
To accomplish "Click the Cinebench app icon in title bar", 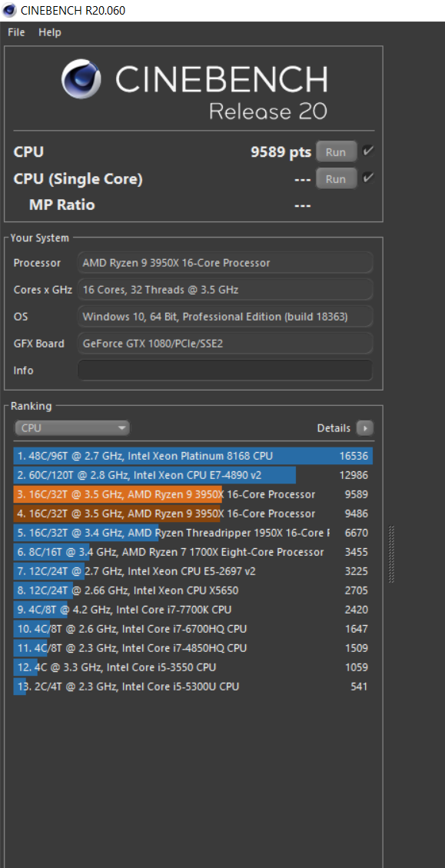I will pyautogui.click(x=9, y=10).
